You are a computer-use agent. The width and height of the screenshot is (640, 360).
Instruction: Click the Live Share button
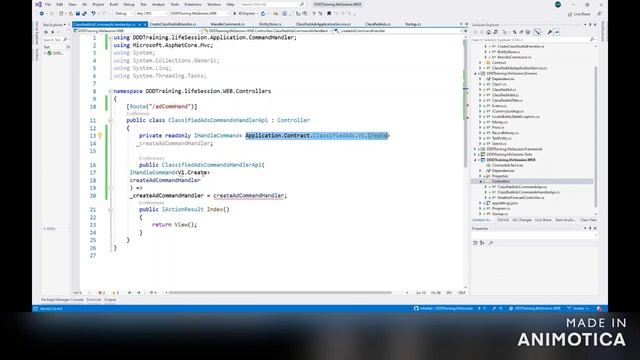click(579, 14)
